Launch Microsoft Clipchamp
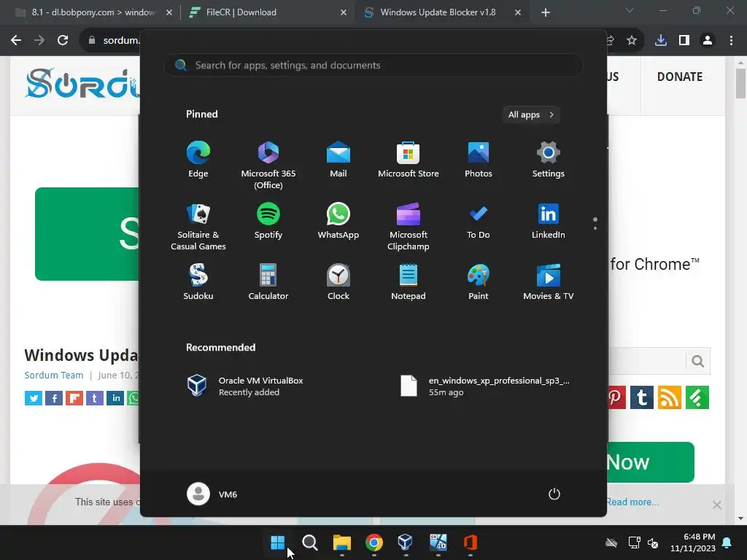The height and width of the screenshot is (560, 747). tap(409, 227)
